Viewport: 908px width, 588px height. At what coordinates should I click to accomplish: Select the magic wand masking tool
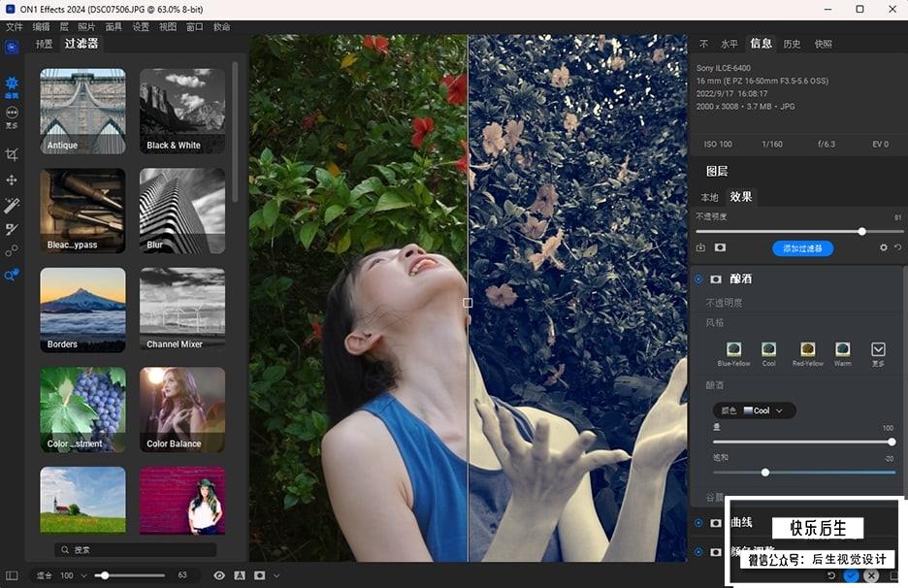click(12, 205)
